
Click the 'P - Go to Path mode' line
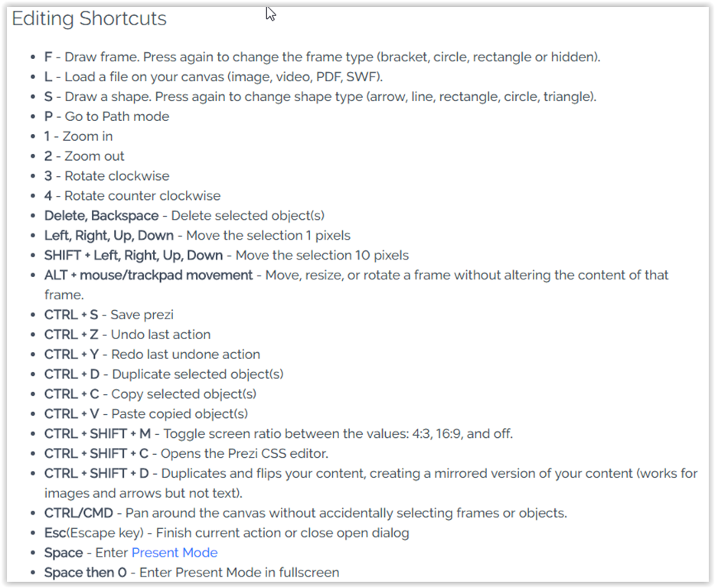click(x=106, y=117)
